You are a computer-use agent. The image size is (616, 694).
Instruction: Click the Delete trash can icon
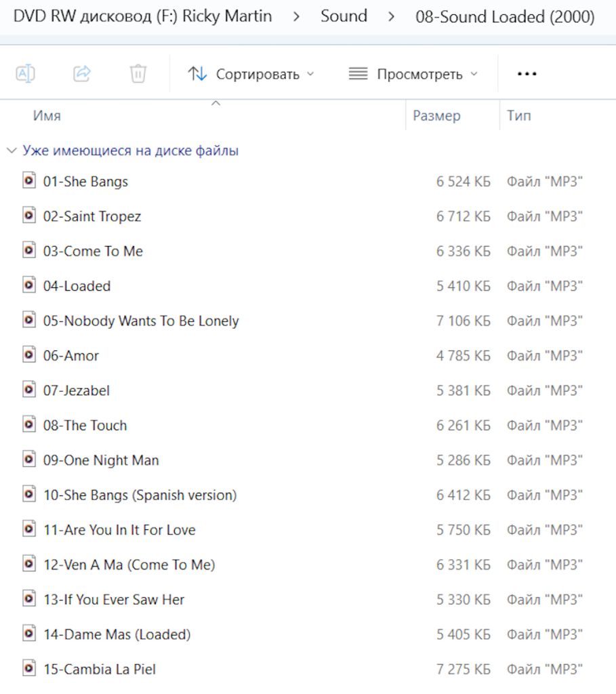138,73
